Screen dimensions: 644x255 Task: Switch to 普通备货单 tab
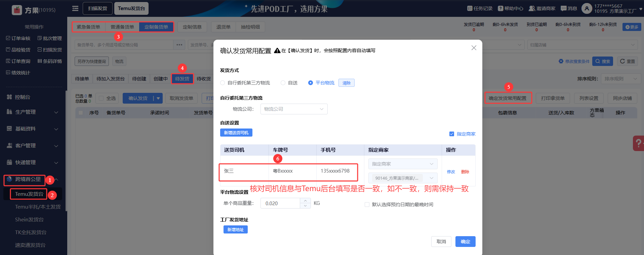point(122,27)
